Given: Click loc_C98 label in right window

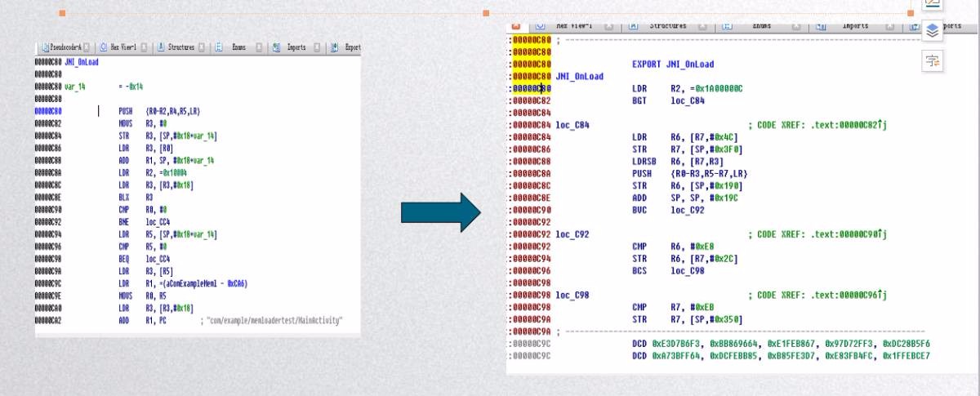Looking at the screenshot, I should [573, 295].
